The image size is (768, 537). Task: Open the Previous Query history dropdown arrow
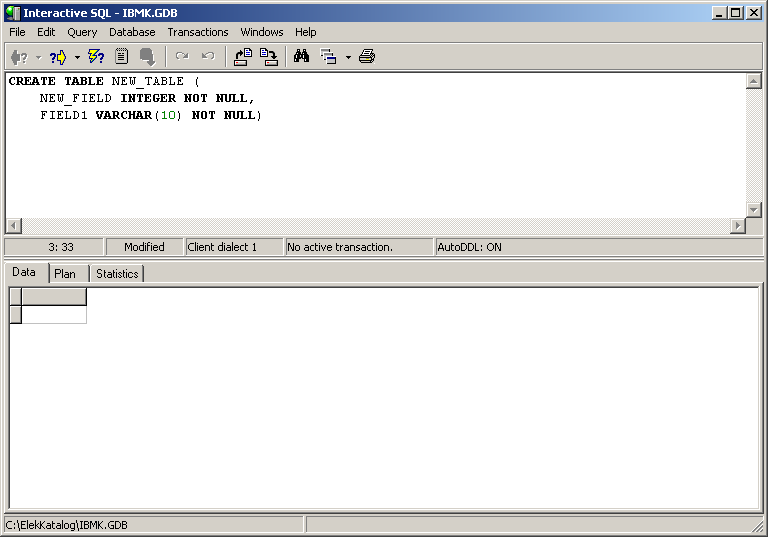39,57
